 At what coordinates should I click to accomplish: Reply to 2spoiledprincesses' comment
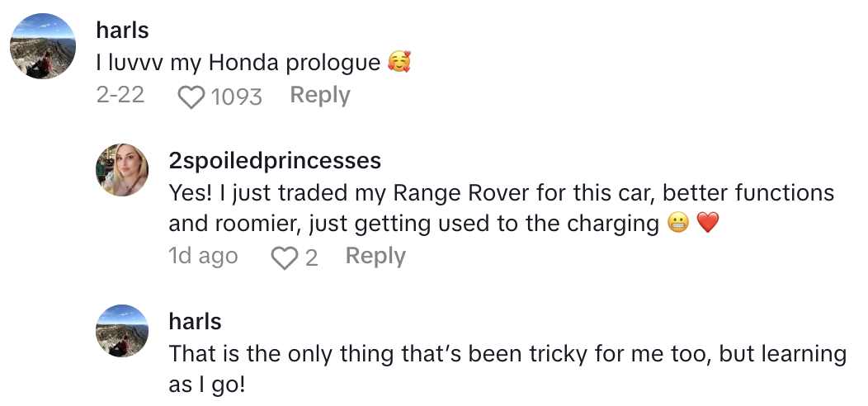[x=375, y=257]
